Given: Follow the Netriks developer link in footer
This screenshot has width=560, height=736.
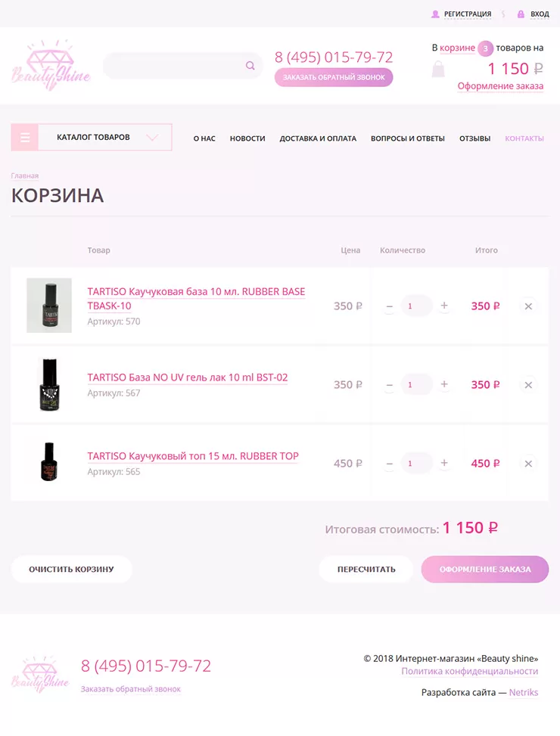Looking at the screenshot, I should (x=524, y=692).
